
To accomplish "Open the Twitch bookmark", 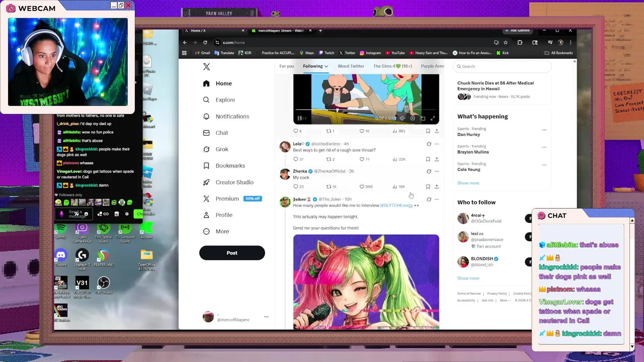I will 326,53.
